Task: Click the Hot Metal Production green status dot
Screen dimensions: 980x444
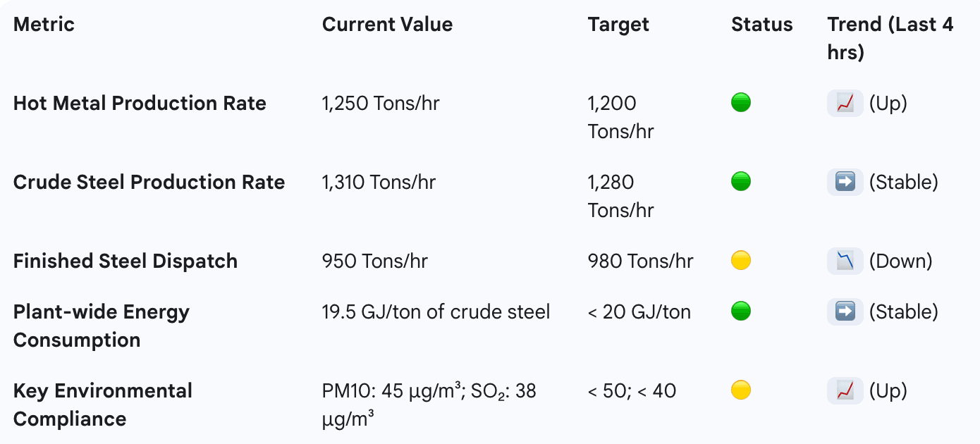Action: pos(741,103)
